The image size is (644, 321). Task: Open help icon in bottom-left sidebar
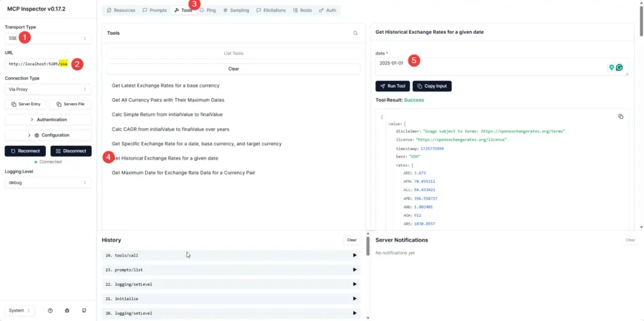(50, 310)
